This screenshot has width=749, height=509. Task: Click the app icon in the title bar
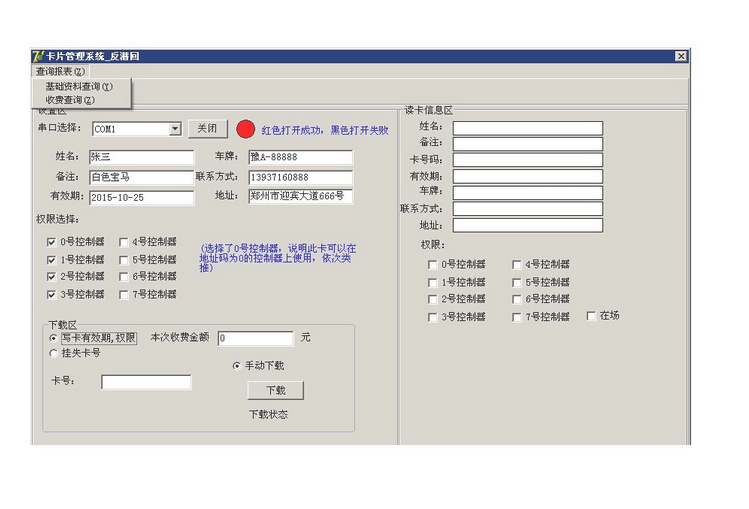pos(37,56)
